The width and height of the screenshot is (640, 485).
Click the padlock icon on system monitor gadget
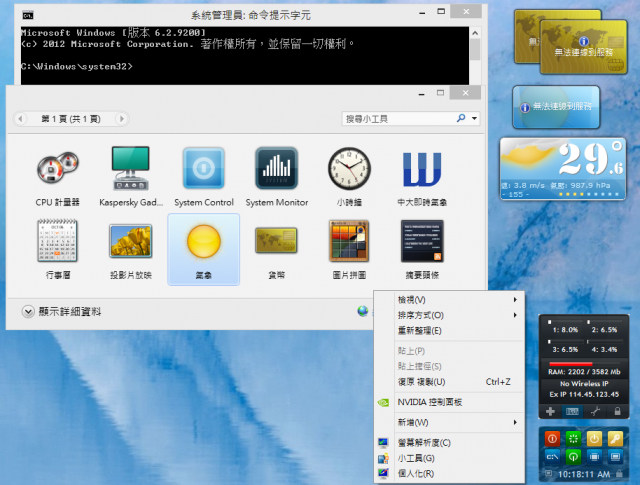coord(618,412)
